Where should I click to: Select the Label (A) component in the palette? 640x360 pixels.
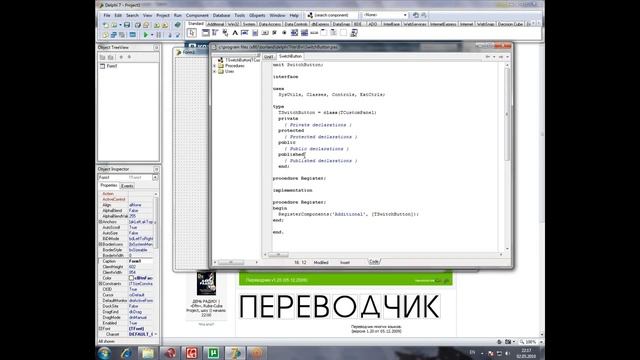click(x=235, y=33)
